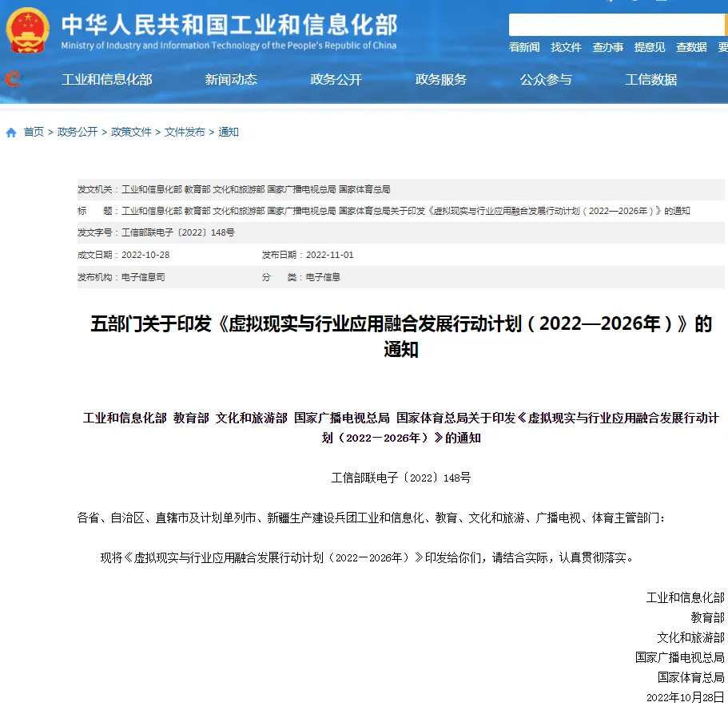
Task: Select 公众参与 navigation menu
Action: [x=546, y=80]
